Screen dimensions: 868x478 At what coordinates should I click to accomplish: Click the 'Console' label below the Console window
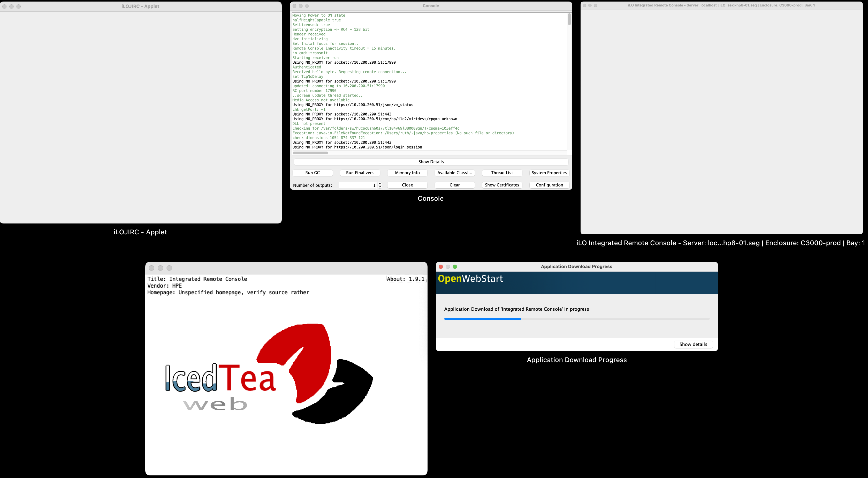[431, 199]
